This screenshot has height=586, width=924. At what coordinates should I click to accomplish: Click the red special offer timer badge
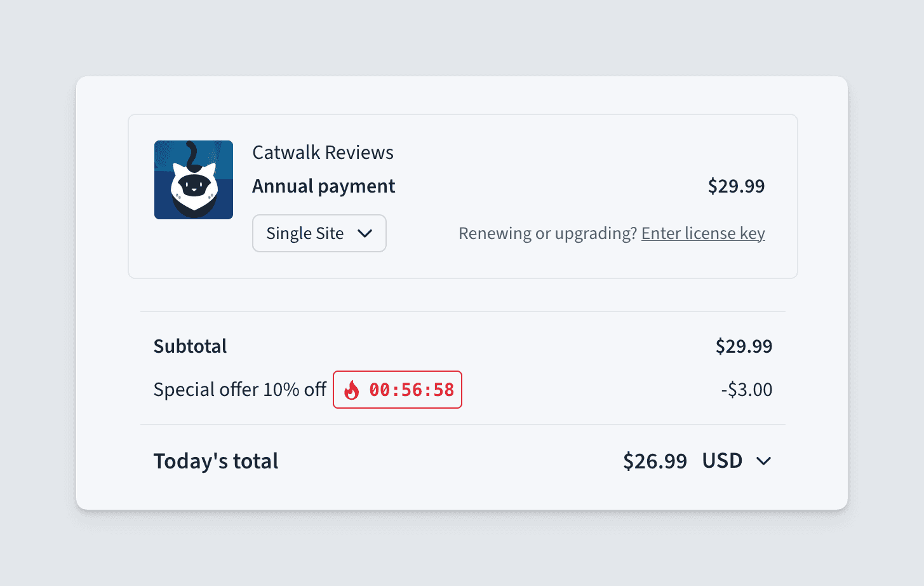click(x=398, y=390)
